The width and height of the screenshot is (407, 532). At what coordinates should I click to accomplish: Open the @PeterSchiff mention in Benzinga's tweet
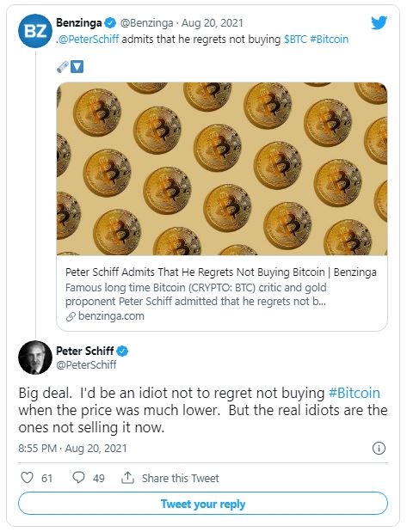pyautogui.click(x=89, y=39)
